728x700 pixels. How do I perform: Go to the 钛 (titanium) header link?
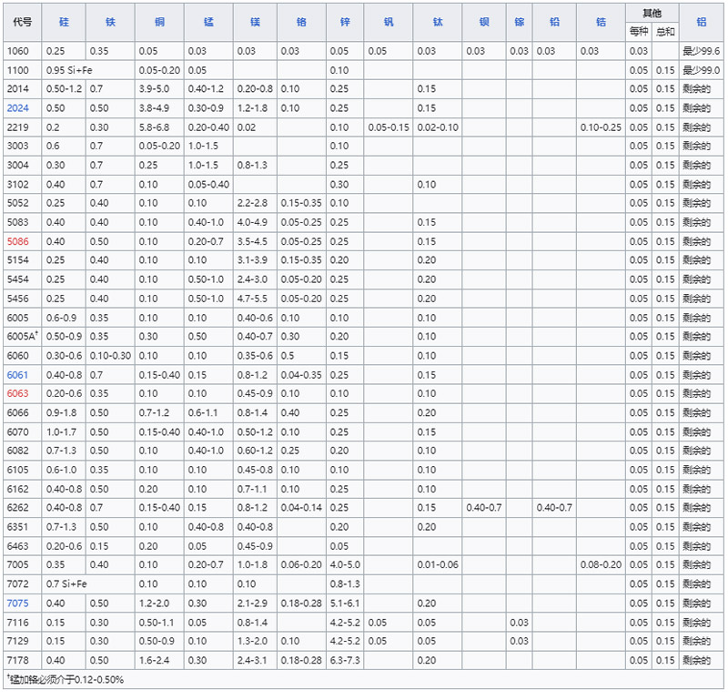[438, 22]
